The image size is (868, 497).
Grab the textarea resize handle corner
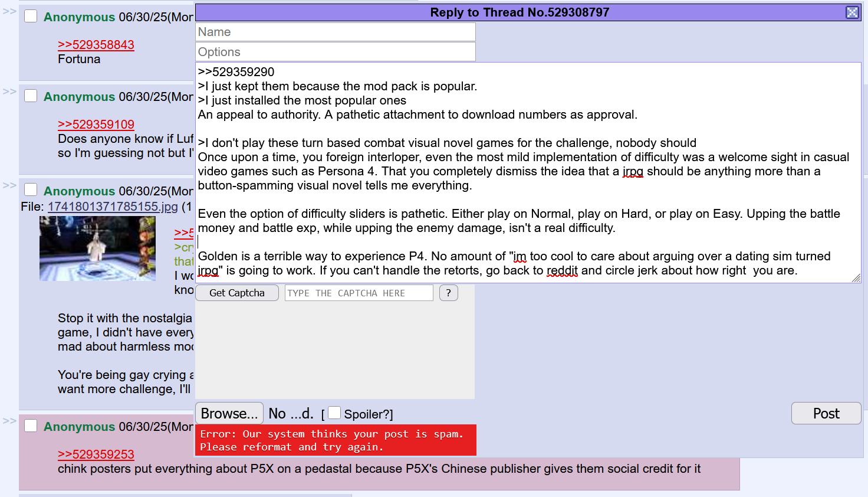click(x=856, y=278)
